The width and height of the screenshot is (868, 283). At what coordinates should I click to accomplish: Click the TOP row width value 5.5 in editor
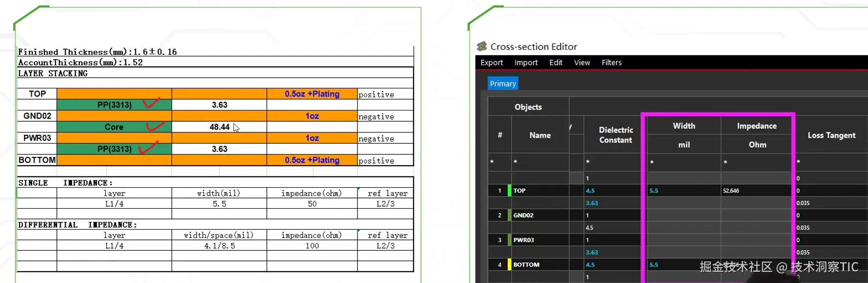pyautogui.click(x=654, y=191)
